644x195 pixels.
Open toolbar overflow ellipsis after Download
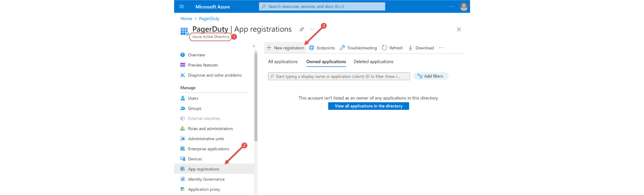(441, 48)
